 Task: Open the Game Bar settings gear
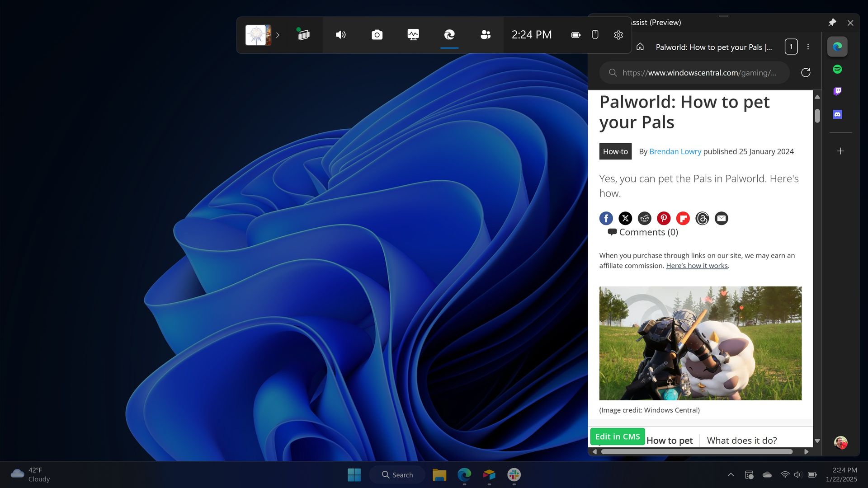tap(618, 35)
